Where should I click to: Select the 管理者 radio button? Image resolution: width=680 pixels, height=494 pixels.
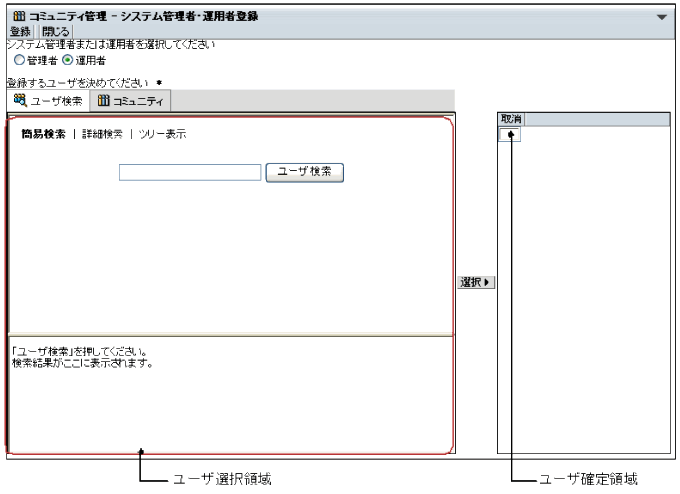pos(19,60)
